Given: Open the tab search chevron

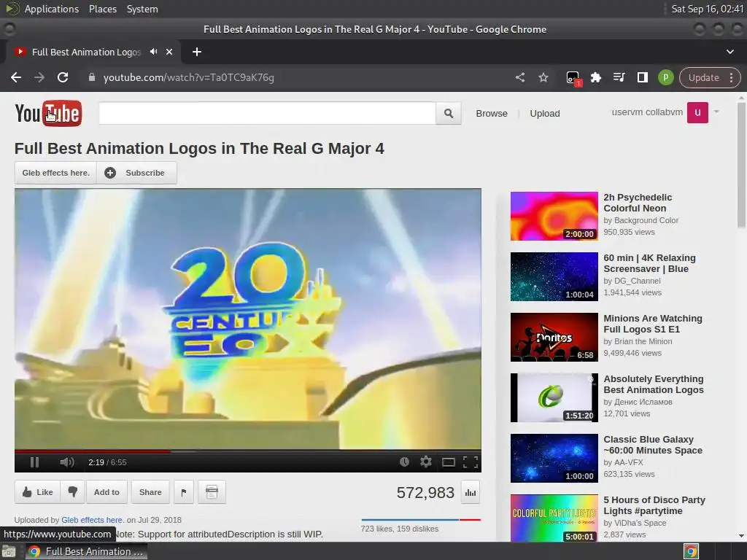Looking at the screenshot, I should pyautogui.click(x=729, y=52).
